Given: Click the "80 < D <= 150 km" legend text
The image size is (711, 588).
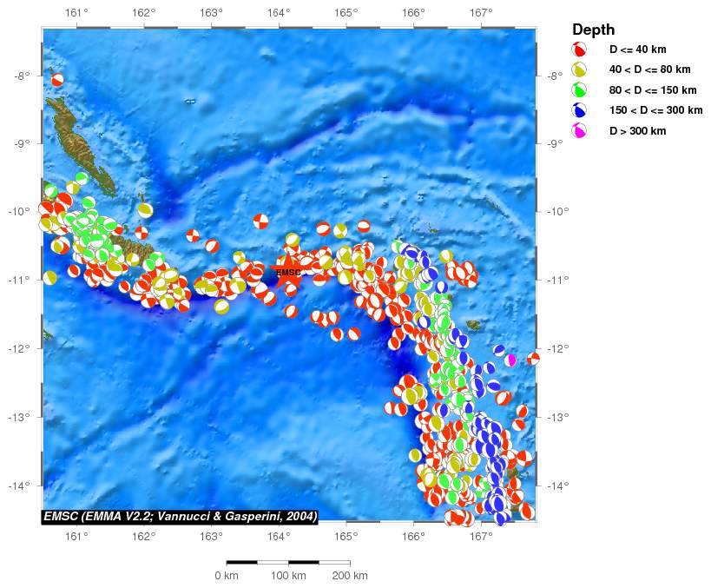Looking at the screenshot, I should (652, 90).
